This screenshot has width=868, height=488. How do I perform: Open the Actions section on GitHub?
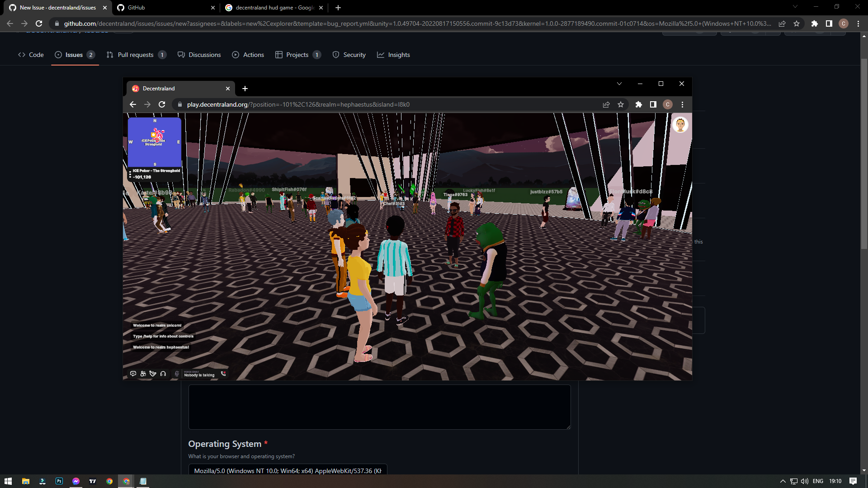pos(248,55)
